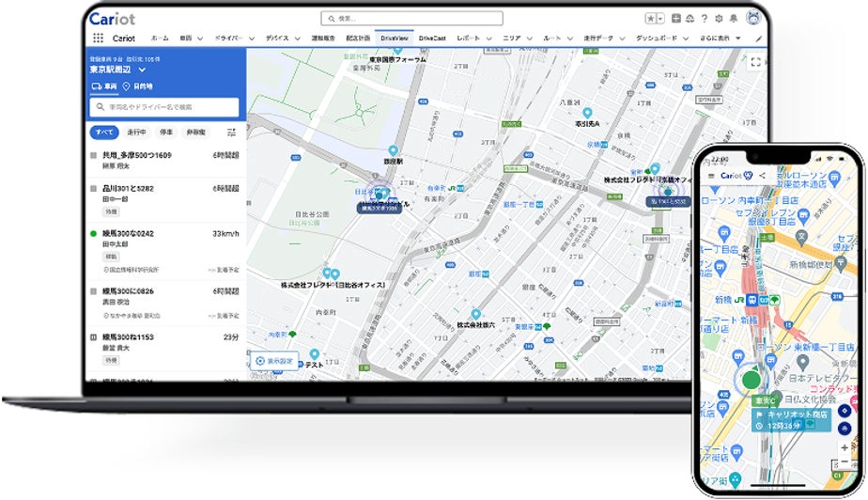Image resolution: width=868 pixels, height=500 pixels.
Task: Switch to the 目的地 destinations list tab
Action: click(137, 86)
